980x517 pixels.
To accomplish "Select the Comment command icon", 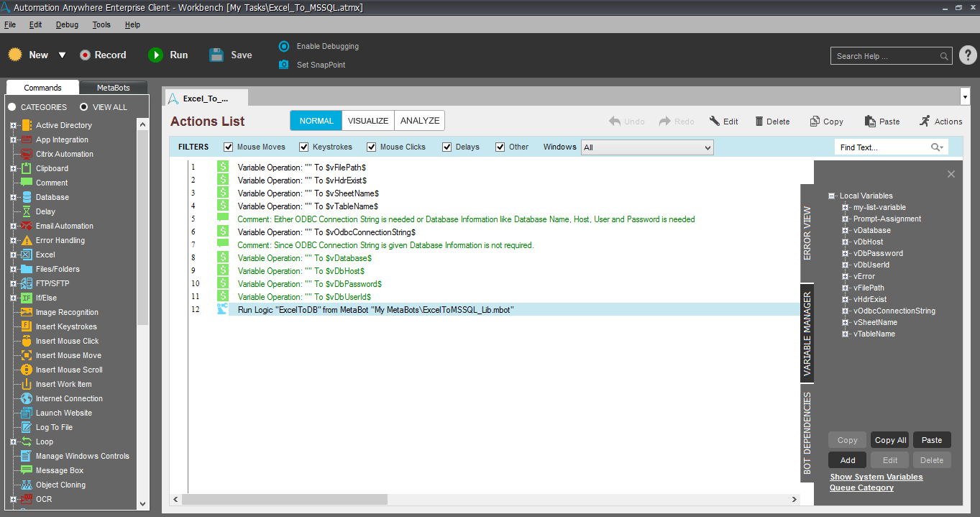I will coord(27,183).
